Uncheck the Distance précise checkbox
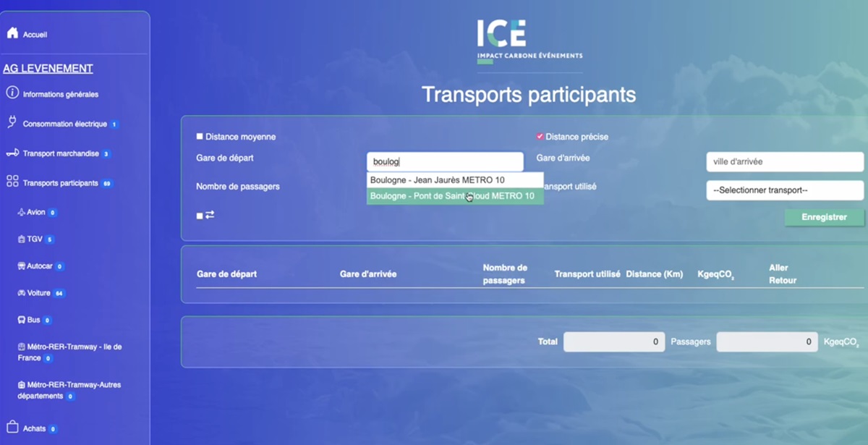This screenshot has width=868, height=445. tap(540, 137)
